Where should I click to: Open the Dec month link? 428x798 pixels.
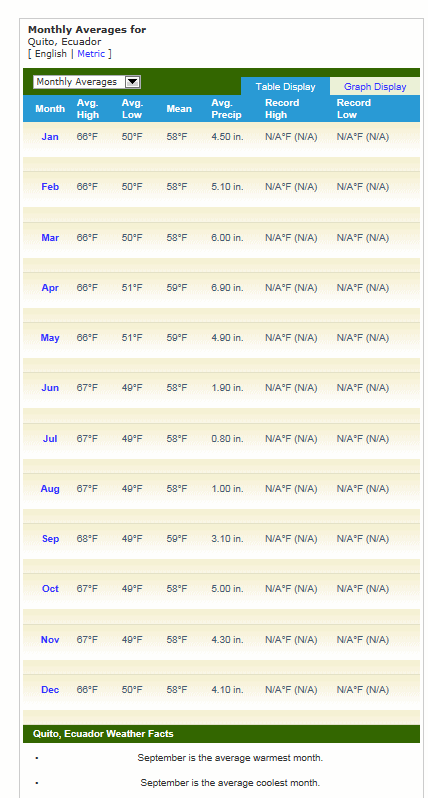point(50,690)
